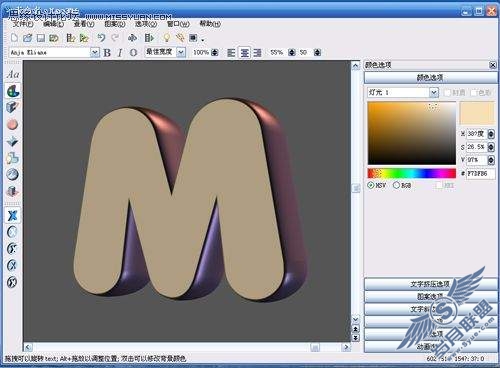Align text right with the alignment icon
The height and width of the screenshot is (368, 500).
click(x=257, y=53)
